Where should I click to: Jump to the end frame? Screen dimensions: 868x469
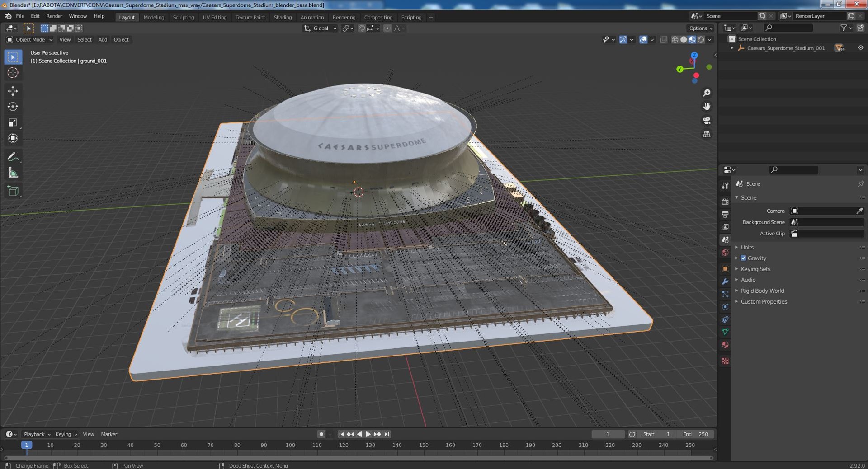[387, 434]
